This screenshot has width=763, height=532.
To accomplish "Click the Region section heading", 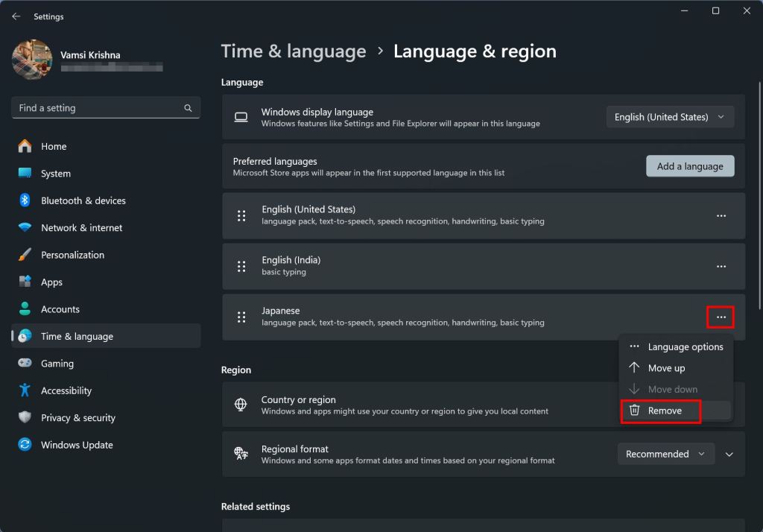I will tap(236, 370).
